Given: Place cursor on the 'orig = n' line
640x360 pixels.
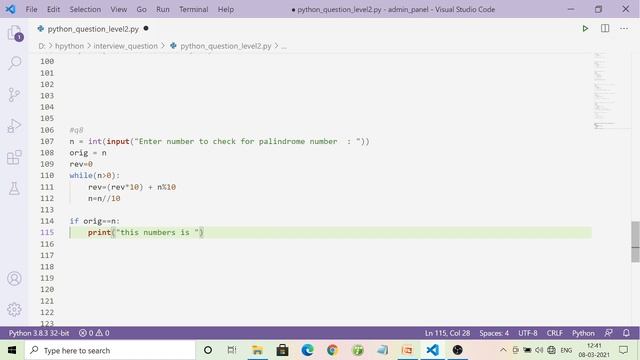Looking at the screenshot, I should point(88,153).
